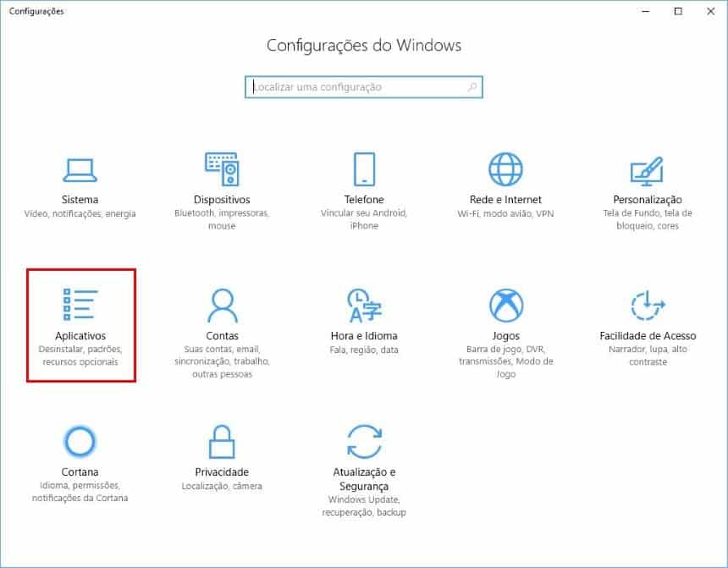Image resolution: width=728 pixels, height=568 pixels.
Task: Open the Sistema laptop icon
Action: [80, 170]
